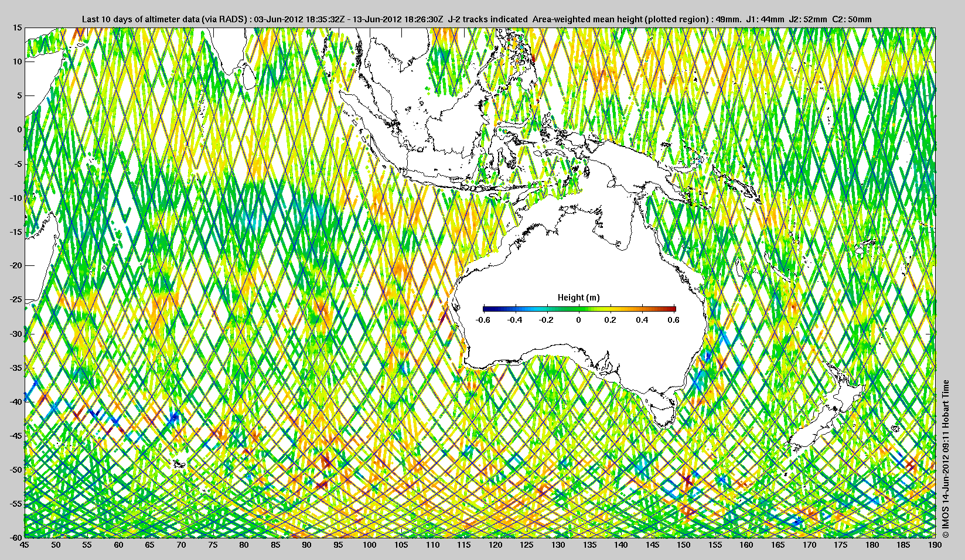Click longitude axis label 140
The height and width of the screenshot is (560, 965).
(620, 545)
